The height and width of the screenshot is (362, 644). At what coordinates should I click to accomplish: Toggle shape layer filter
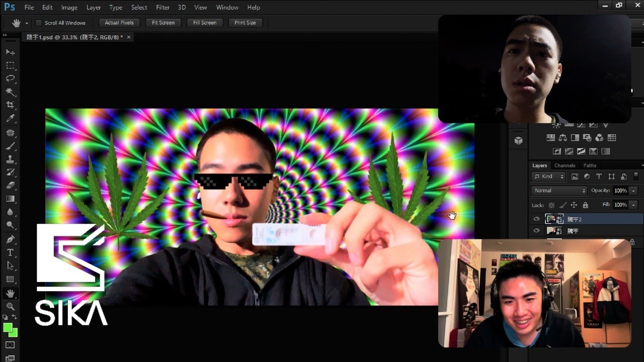pos(611,176)
